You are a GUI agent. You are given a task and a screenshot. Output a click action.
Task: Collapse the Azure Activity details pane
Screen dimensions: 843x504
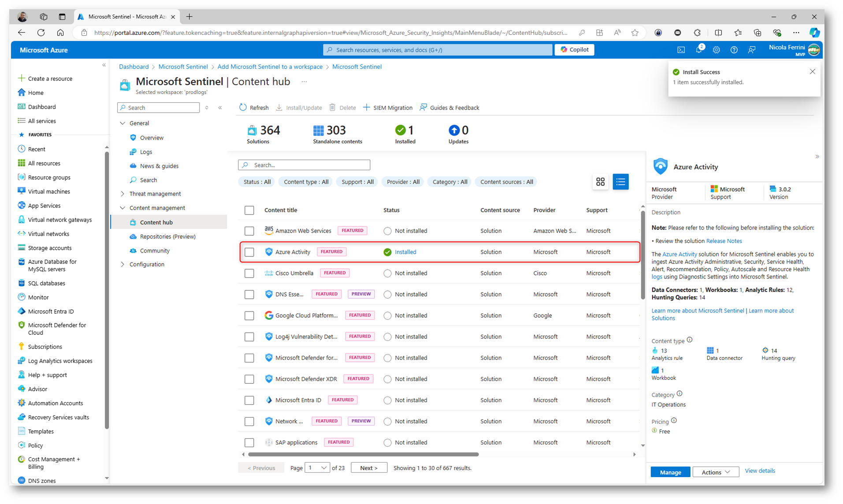(817, 156)
